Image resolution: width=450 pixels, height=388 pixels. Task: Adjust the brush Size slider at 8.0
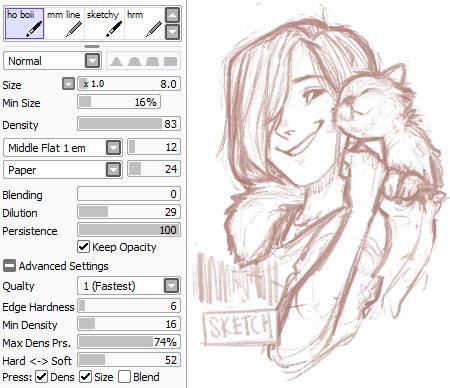pyautogui.click(x=129, y=84)
